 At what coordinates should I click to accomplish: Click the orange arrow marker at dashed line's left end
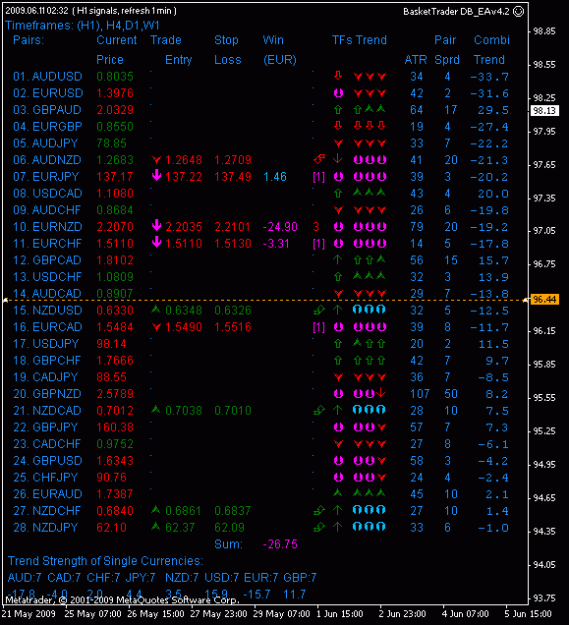click(x=5, y=300)
